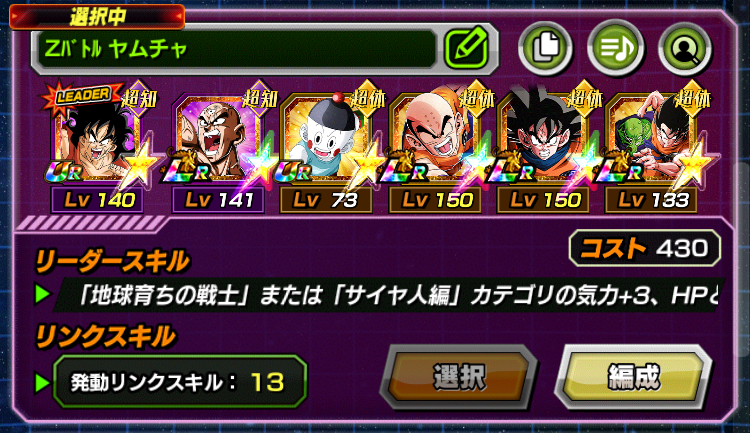Tap the copy team icon
750x433 pixels.
point(545,47)
